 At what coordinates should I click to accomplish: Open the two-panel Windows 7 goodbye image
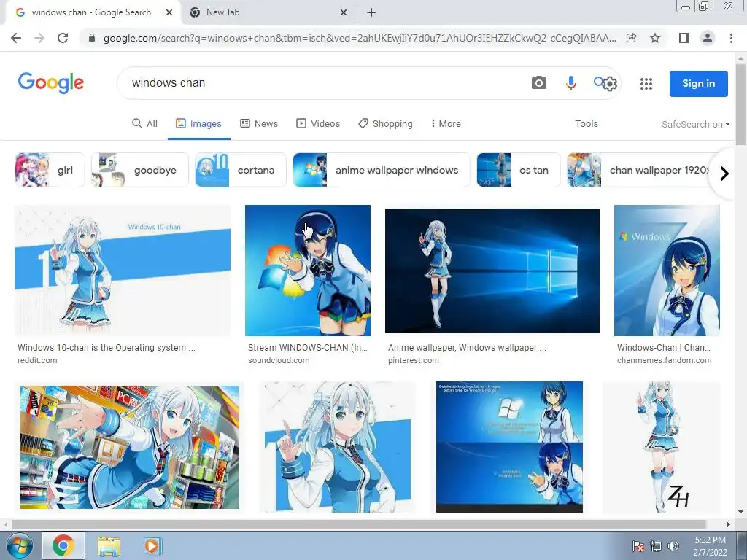click(x=509, y=447)
